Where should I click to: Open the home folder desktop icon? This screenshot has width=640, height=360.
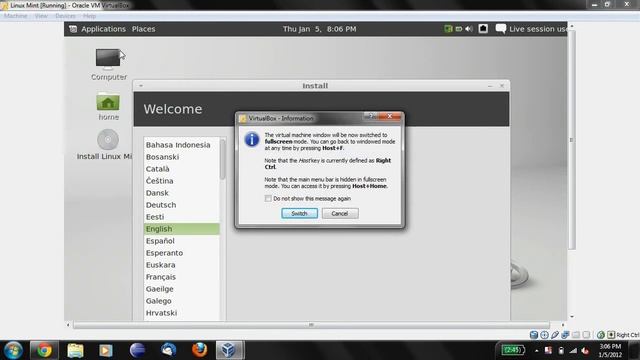[x=108, y=107]
